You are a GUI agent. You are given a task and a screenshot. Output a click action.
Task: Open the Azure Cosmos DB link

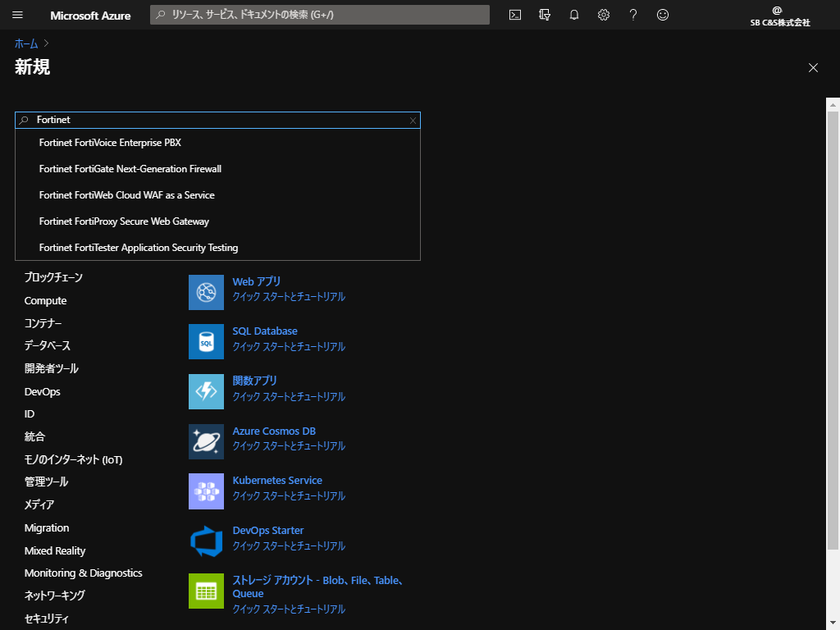tap(274, 431)
